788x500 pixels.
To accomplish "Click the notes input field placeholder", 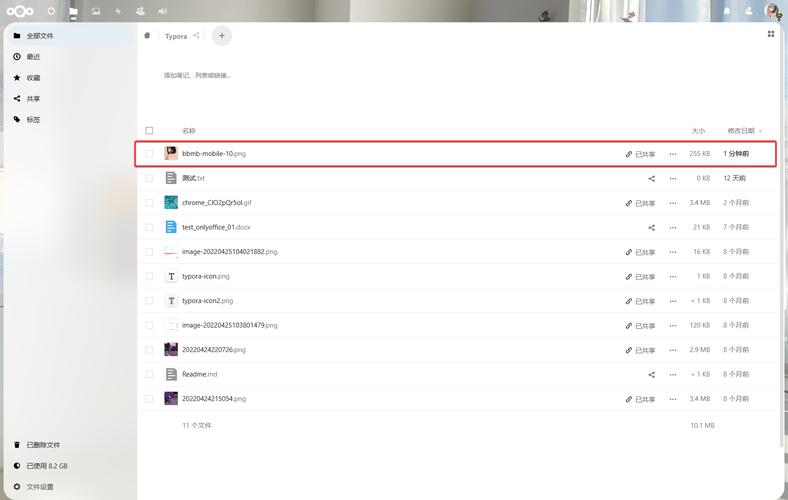I will tap(197, 75).
